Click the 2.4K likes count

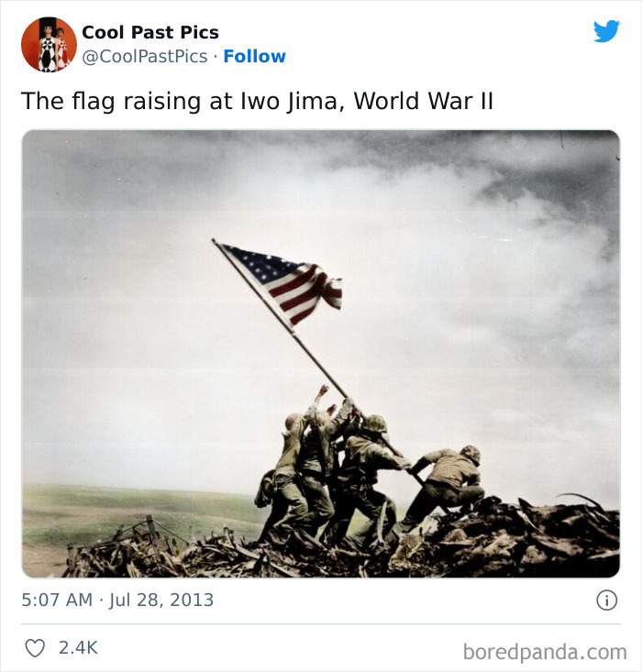pos(79,647)
